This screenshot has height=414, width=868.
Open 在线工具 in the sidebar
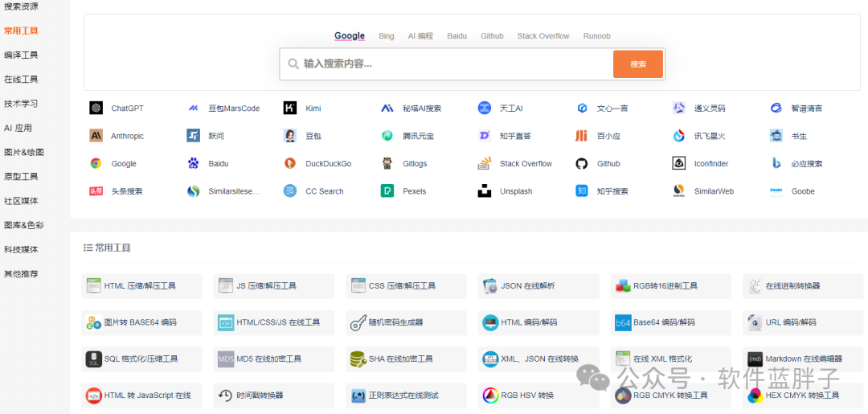click(21, 79)
